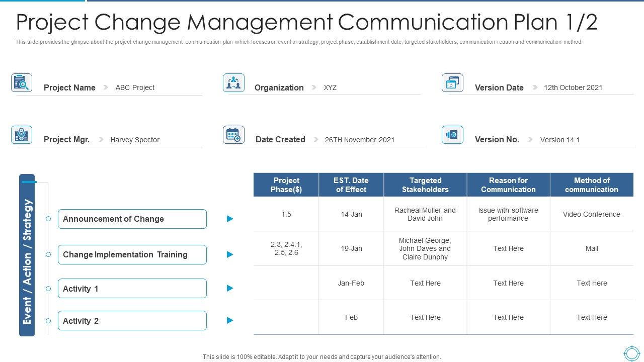Click the Version Date window icon
The image size is (644, 362).
click(452, 83)
